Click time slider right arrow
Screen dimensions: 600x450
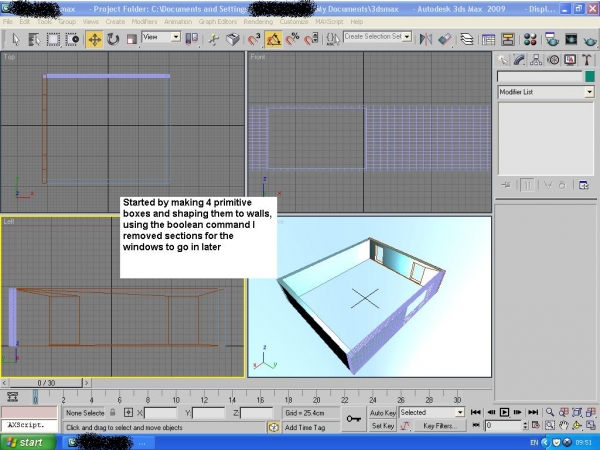(x=87, y=383)
